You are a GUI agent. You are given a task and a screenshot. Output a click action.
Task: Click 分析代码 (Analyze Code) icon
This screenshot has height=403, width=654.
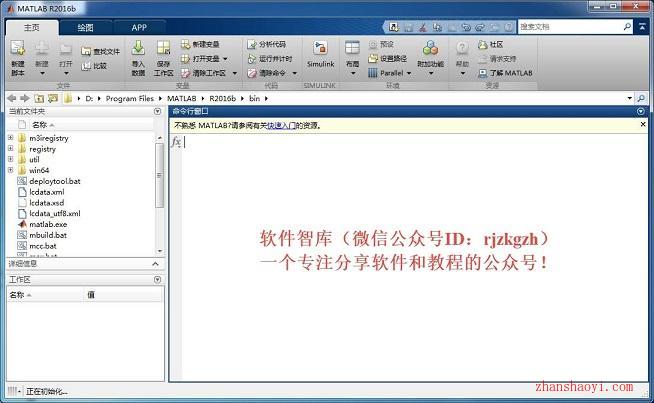coord(252,44)
